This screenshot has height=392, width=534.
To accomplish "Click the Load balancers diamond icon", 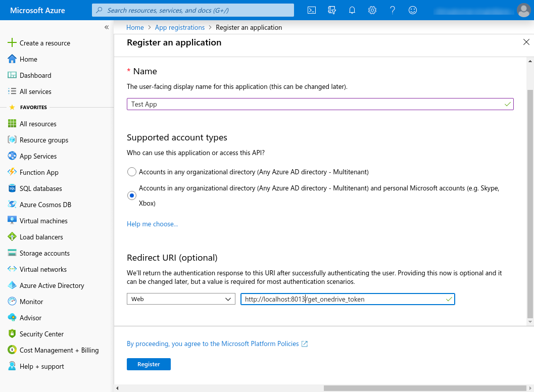I will tap(12, 236).
